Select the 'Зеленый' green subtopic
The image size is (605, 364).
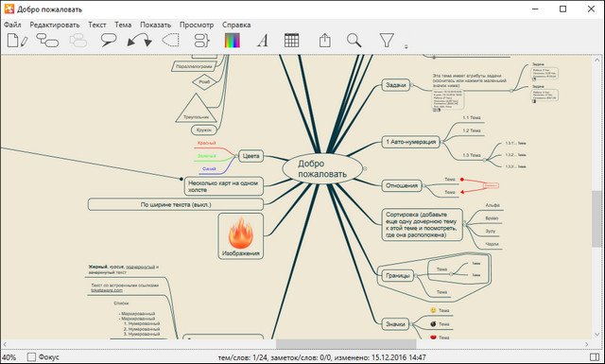point(207,156)
